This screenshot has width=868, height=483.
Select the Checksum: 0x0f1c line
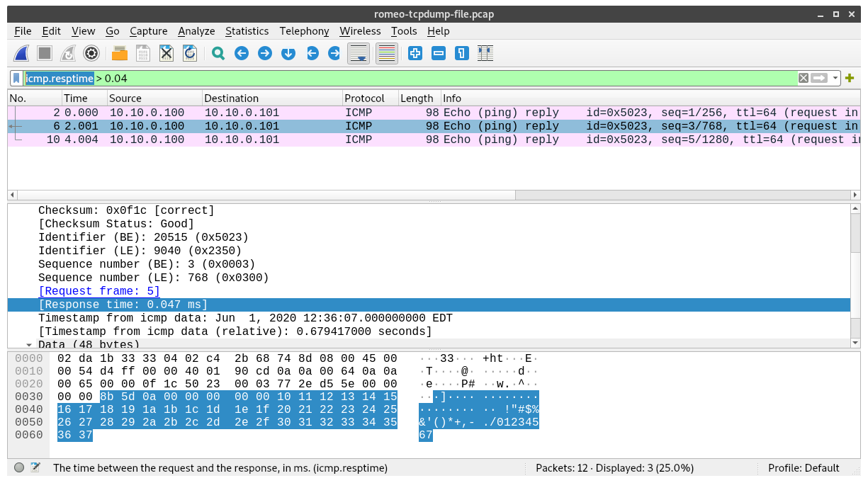(x=126, y=210)
